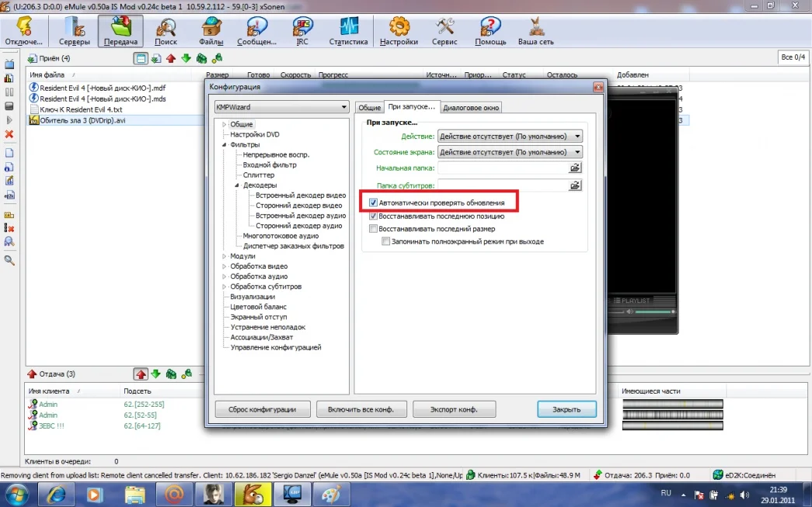Select Сторонний декодер аудио tree item
The width and height of the screenshot is (812, 507).
pos(299,226)
